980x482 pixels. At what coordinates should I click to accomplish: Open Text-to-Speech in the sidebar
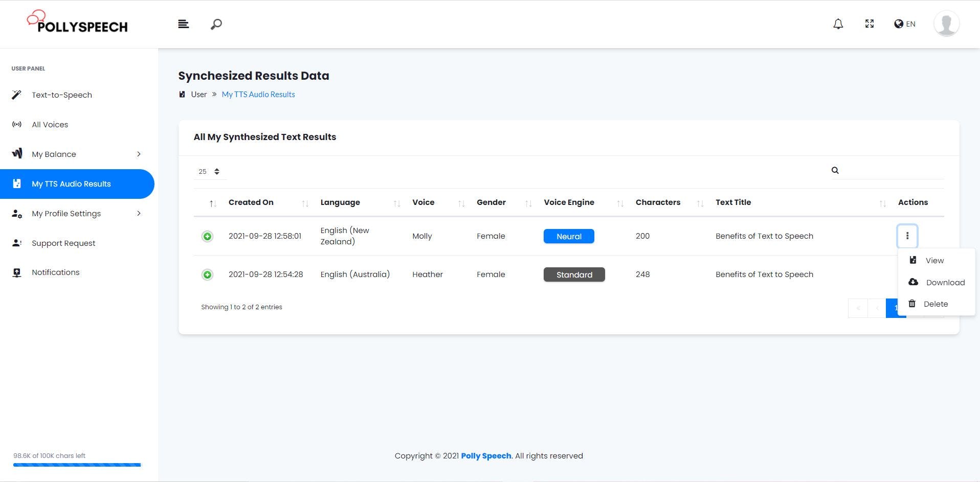click(x=62, y=95)
